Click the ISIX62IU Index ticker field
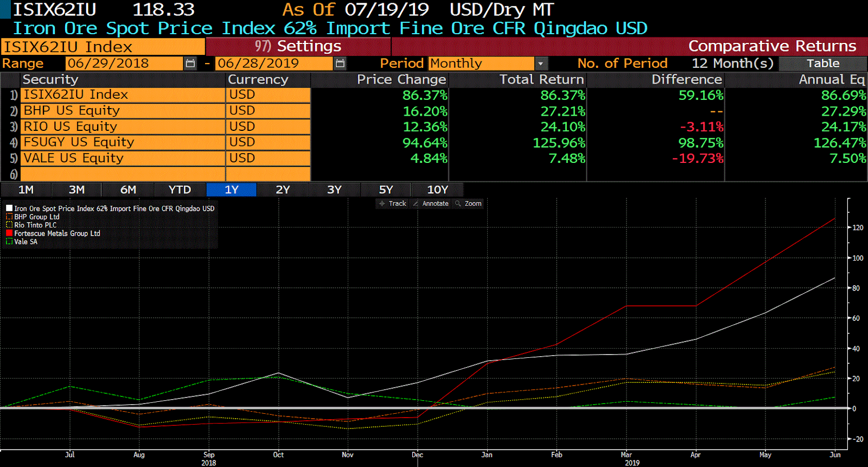 point(103,47)
